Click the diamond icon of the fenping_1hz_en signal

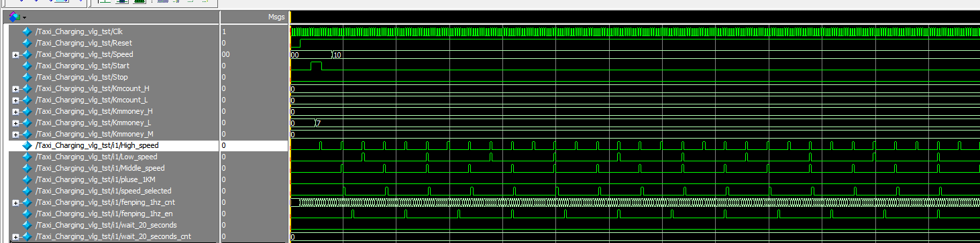pyautogui.click(x=27, y=214)
